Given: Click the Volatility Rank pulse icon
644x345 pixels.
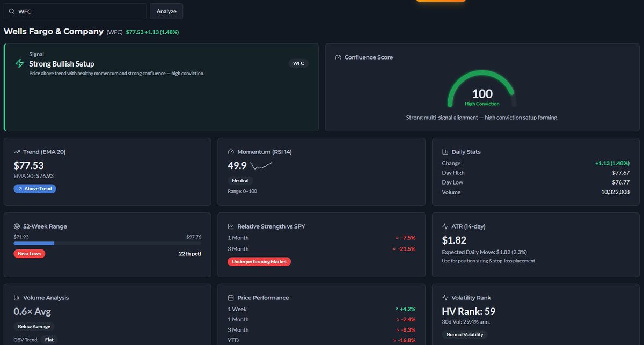Looking at the screenshot, I should pos(445,298).
